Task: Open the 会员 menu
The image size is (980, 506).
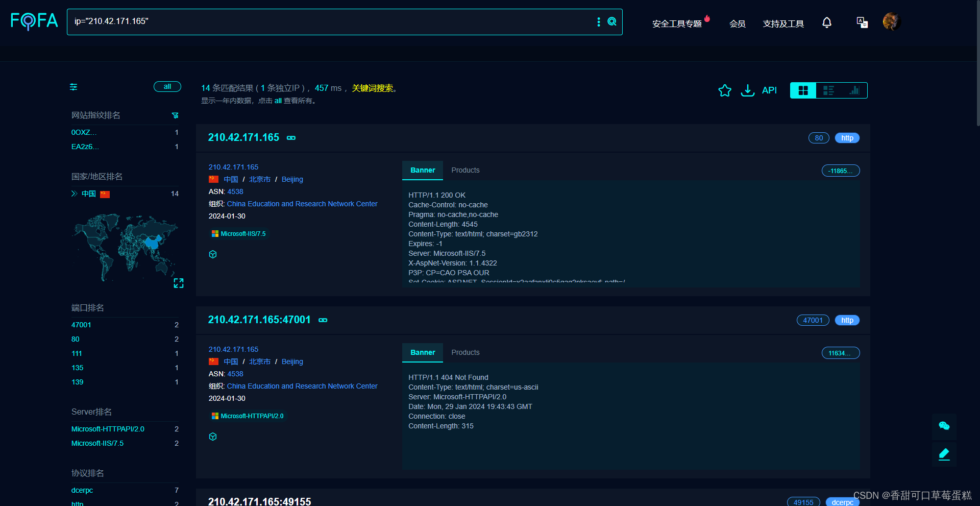Action: tap(738, 24)
